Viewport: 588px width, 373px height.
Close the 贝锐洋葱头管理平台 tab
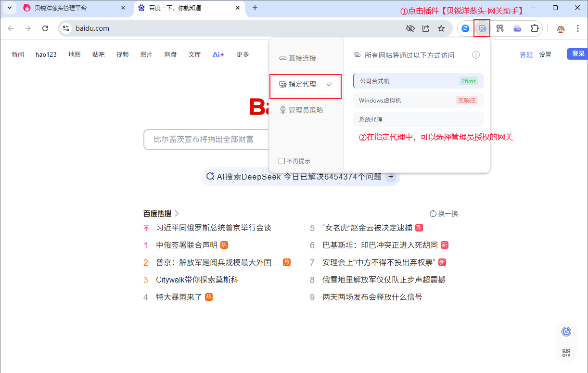[x=123, y=8]
